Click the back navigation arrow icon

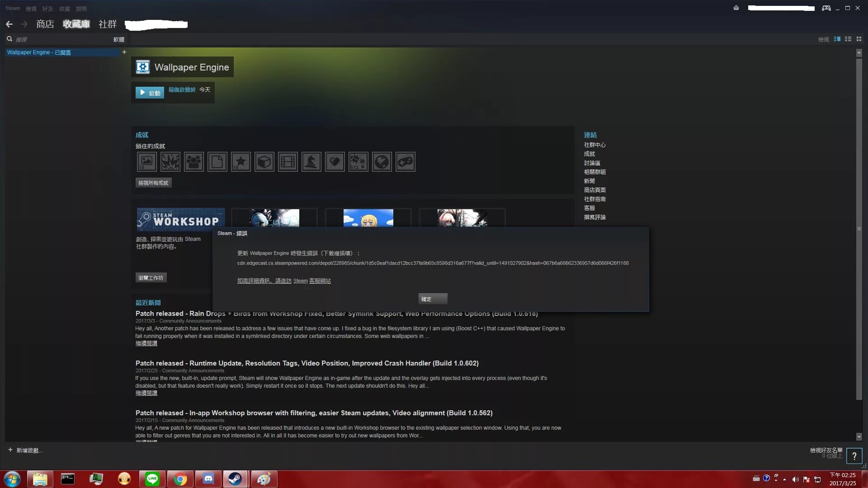click(9, 24)
